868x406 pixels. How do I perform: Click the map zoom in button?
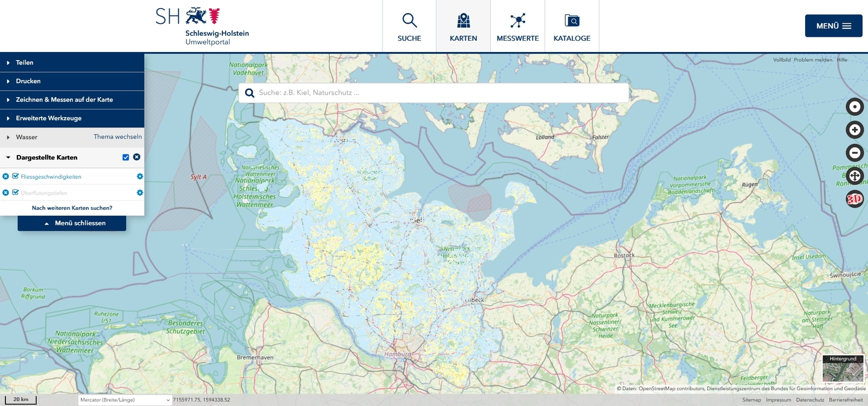pyautogui.click(x=854, y=130)
